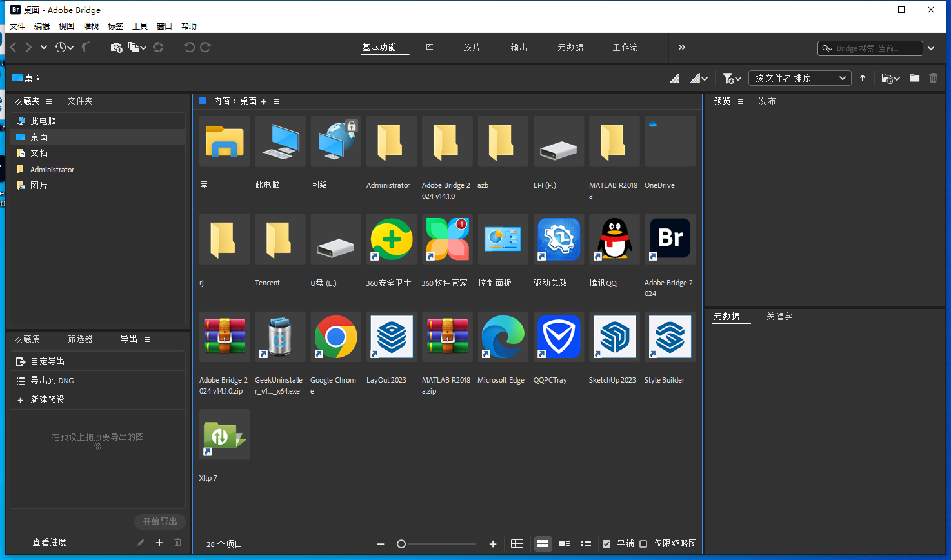
Task: Switch to list view mode
Action: [x=586, y=544]
